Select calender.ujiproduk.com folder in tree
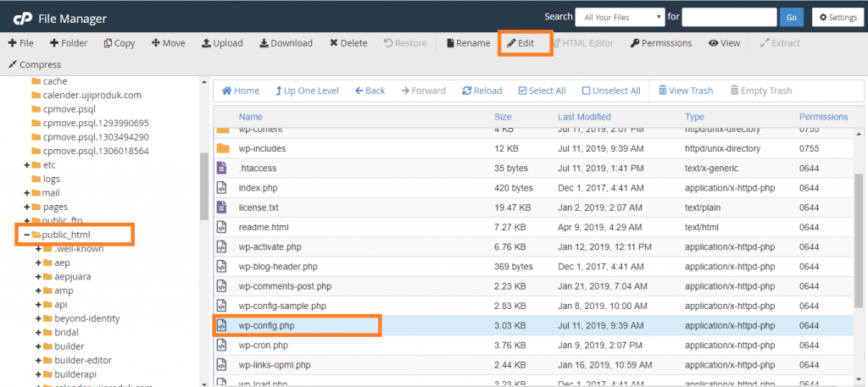Viewport: 868px width, 387px height. coord(92,95)
